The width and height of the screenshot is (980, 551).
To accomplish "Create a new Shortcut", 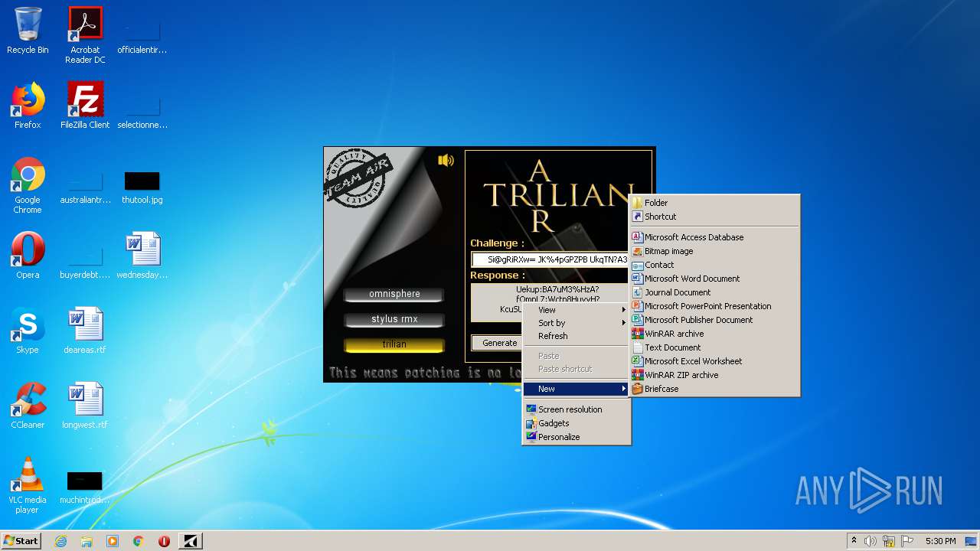I will 714,217.
